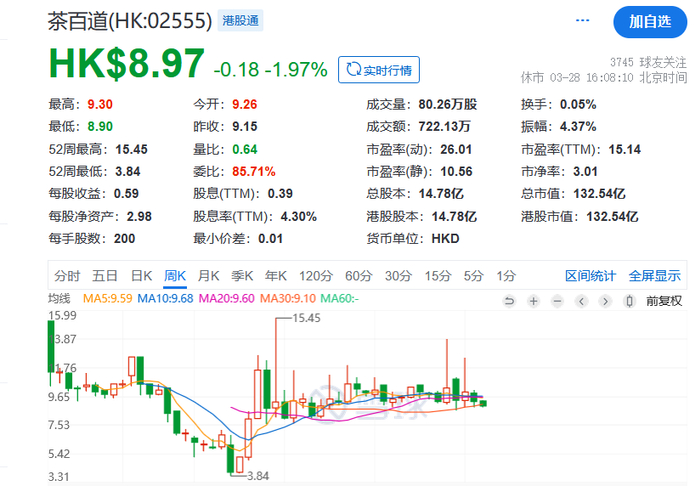Screen dimensions: 700x486
Task: Choose the 120分 interval tab
Action: click(316, 276)
